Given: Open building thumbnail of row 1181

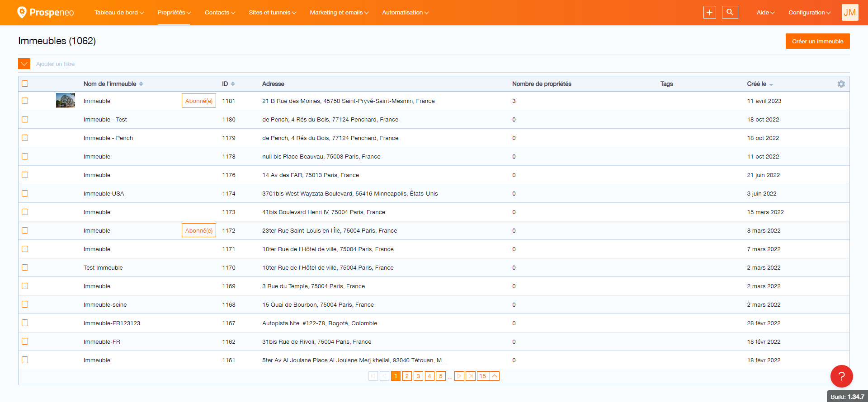Looking at the screenshot, I should click(66, 101).
